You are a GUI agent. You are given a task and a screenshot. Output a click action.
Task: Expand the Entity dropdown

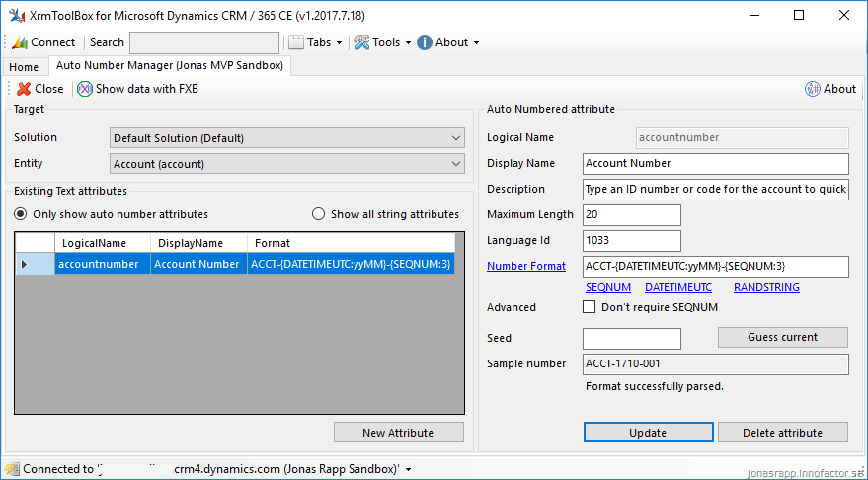[455, 164]
